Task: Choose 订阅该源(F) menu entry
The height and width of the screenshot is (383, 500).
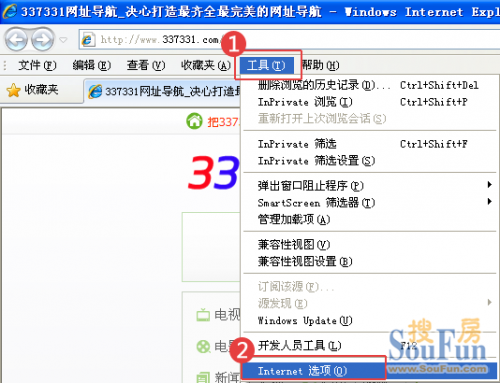Action: [x=370, y=286]
